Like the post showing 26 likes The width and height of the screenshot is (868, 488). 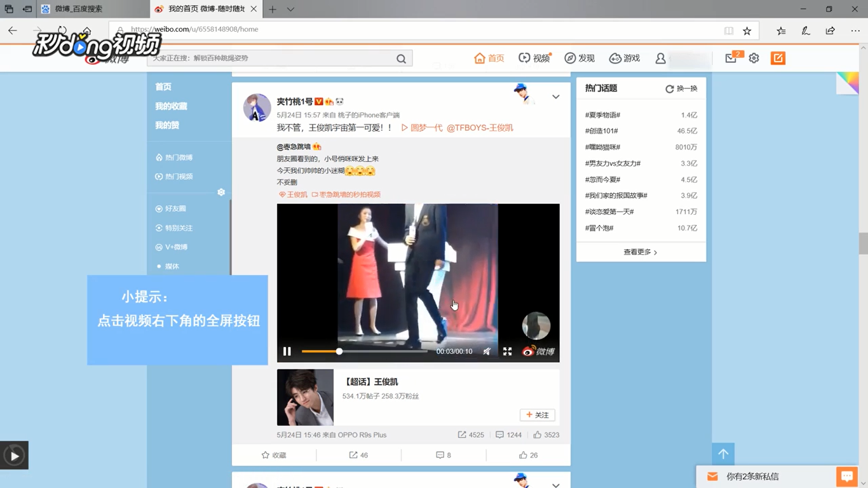pyautogui.click(x=528, y=455)
